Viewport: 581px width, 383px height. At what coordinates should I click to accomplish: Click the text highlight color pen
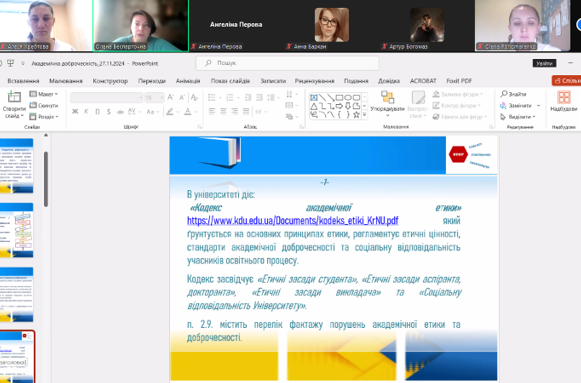pos(170,111)
